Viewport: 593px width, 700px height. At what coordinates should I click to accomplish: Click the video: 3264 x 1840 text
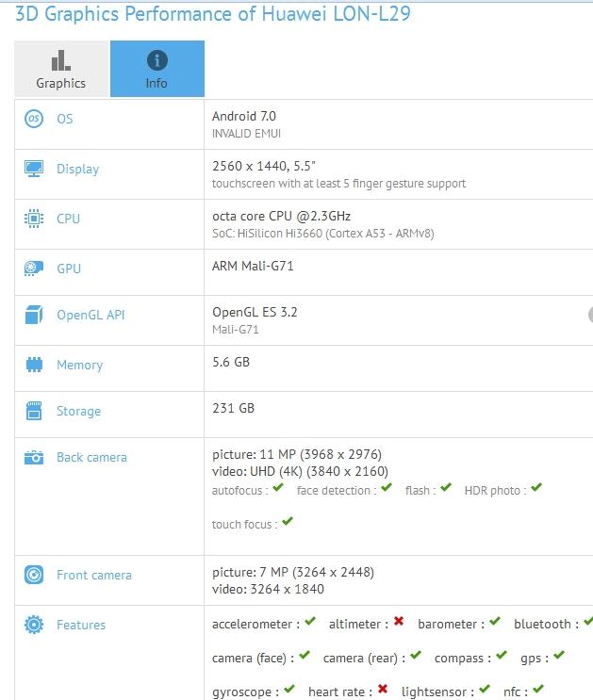coord(268,589)
